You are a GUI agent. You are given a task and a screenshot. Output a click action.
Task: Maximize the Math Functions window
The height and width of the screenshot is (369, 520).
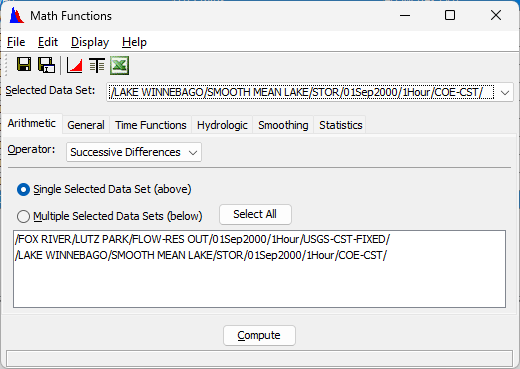tap(450, 15)
